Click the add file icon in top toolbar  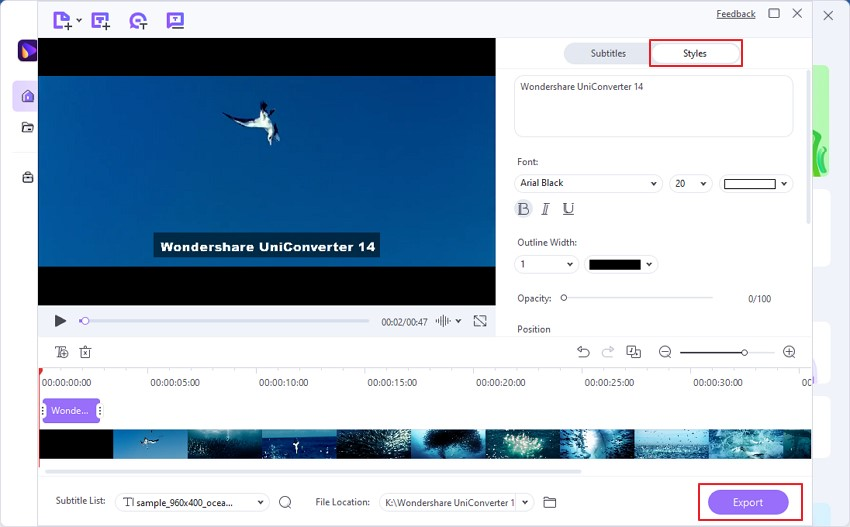[62, 20]
